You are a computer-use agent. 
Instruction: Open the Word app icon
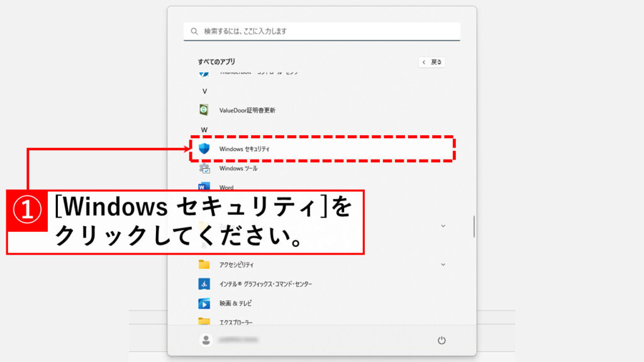(204, 187)
